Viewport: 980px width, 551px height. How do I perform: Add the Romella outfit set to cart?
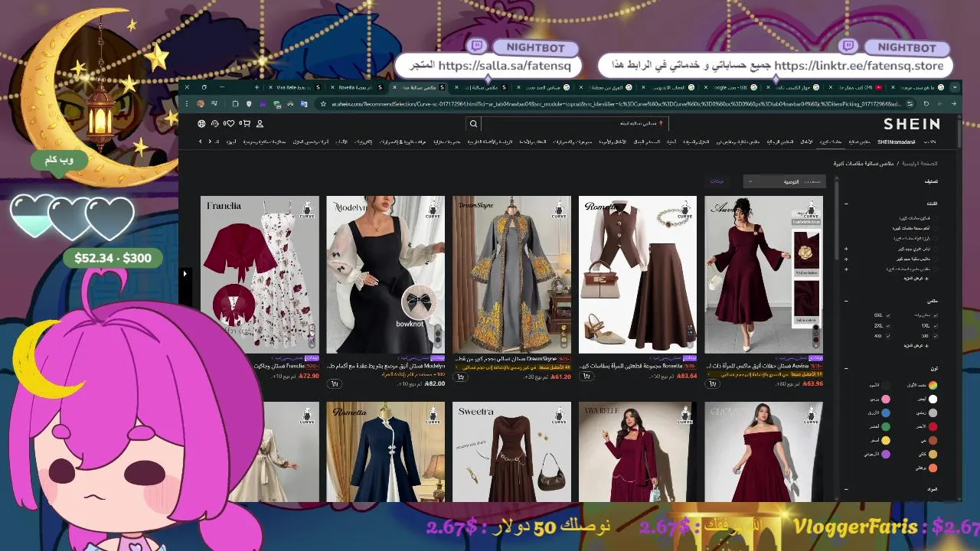click(586, 376)
